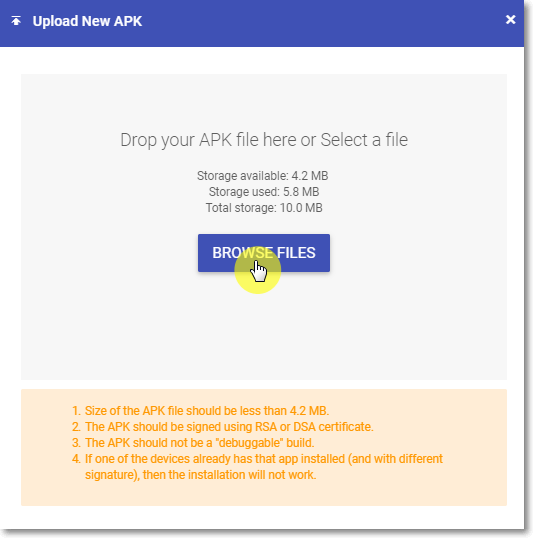This screenshot has height=538, width=533.
Task: Click the "Select a file" words in heading
Action: click(x=364, y=140)
